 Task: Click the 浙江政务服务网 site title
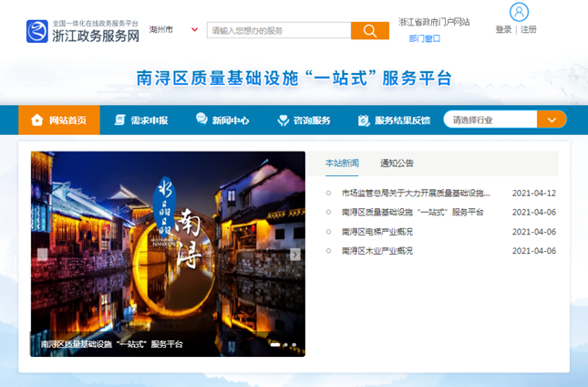(96, 36)
